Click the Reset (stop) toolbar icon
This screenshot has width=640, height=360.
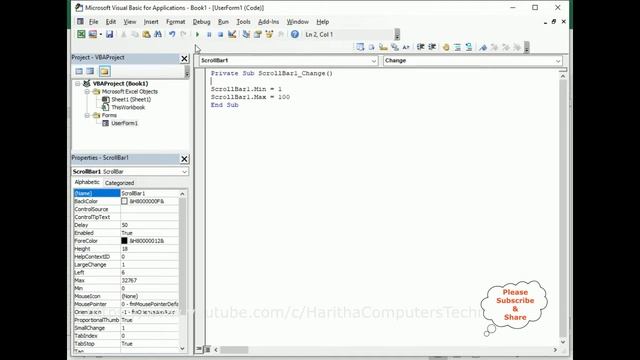220,34
